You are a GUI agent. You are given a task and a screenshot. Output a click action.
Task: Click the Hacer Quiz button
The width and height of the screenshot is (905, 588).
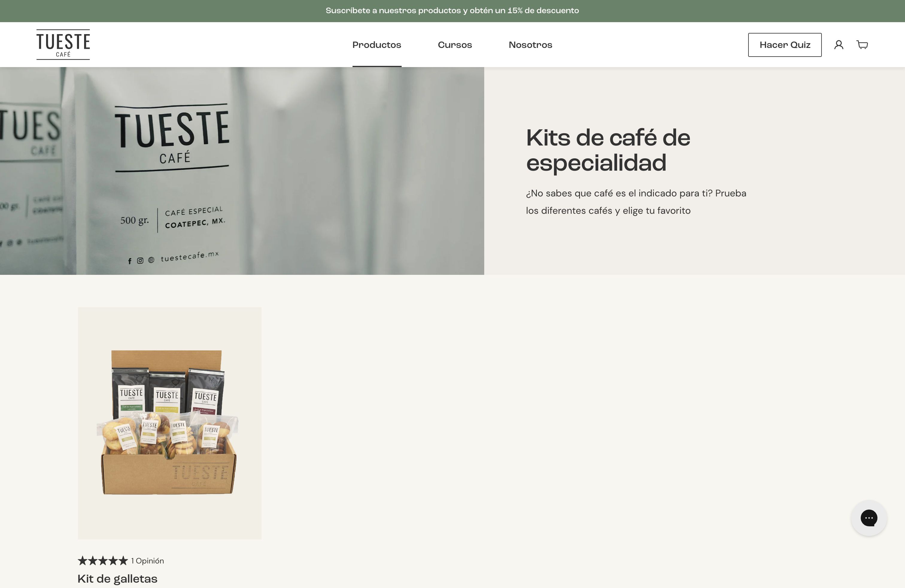784,45
